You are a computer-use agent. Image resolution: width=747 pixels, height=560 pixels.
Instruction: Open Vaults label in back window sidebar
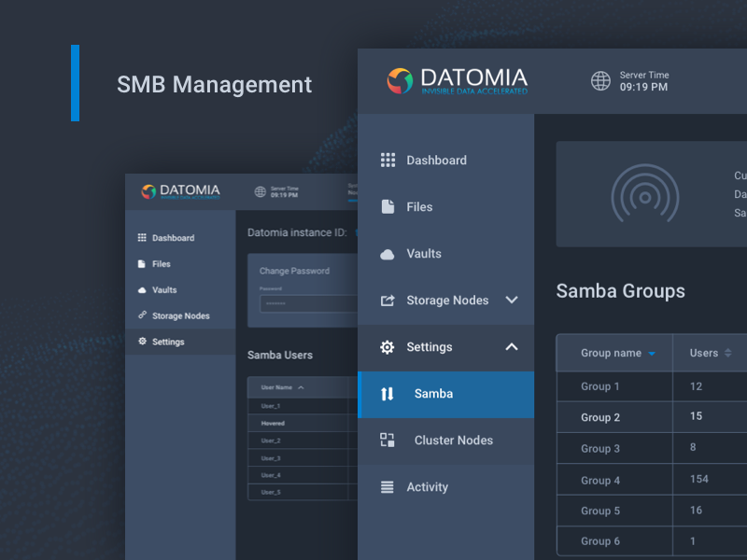[x=164, y=290]
